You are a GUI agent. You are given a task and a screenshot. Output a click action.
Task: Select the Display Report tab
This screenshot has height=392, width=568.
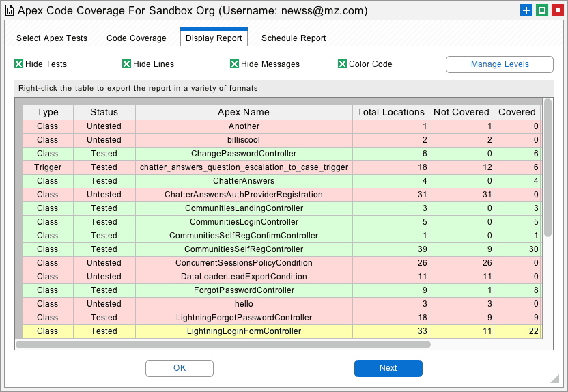[x=214, y=37]
